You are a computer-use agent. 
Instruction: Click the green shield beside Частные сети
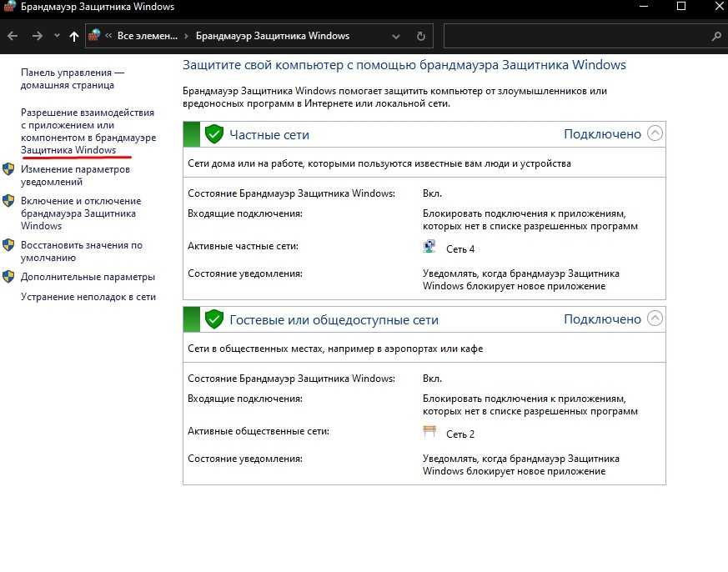coord(214,134)
